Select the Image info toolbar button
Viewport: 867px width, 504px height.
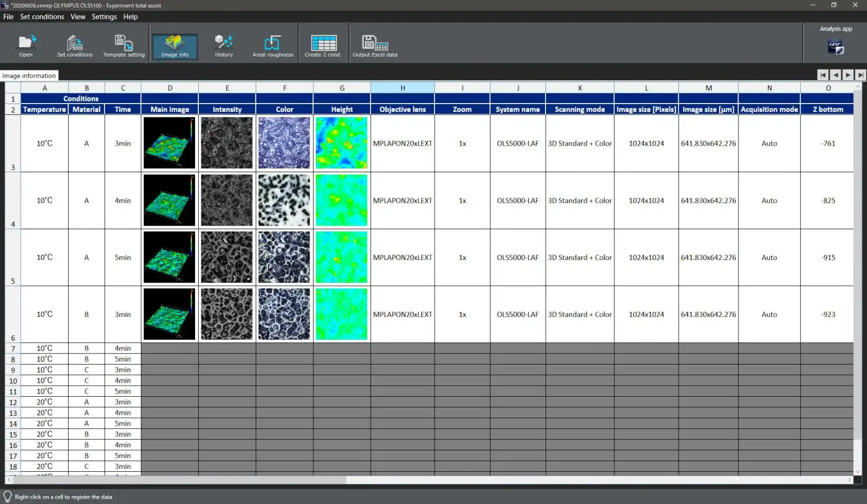point(175,46)
